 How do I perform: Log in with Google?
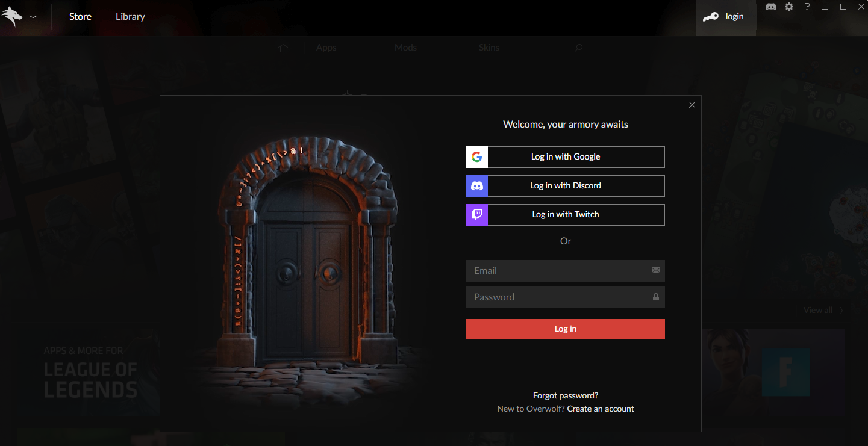(566, 157)
